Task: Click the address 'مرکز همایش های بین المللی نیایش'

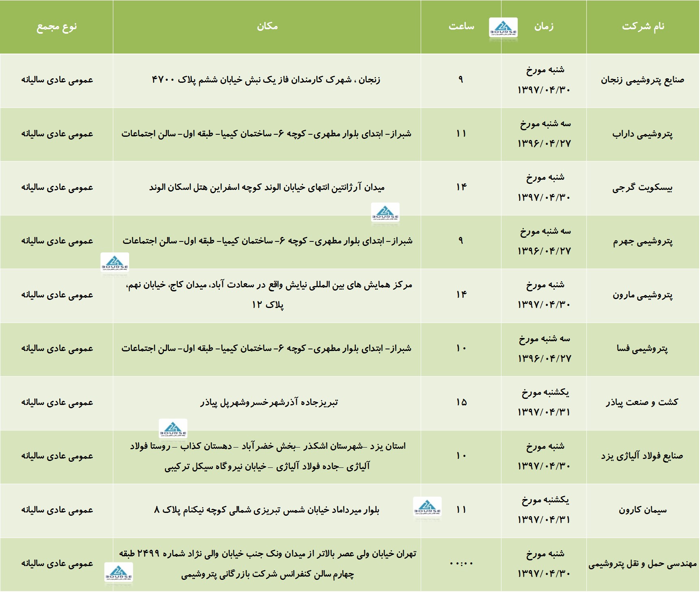Action: tap(269, 295)
